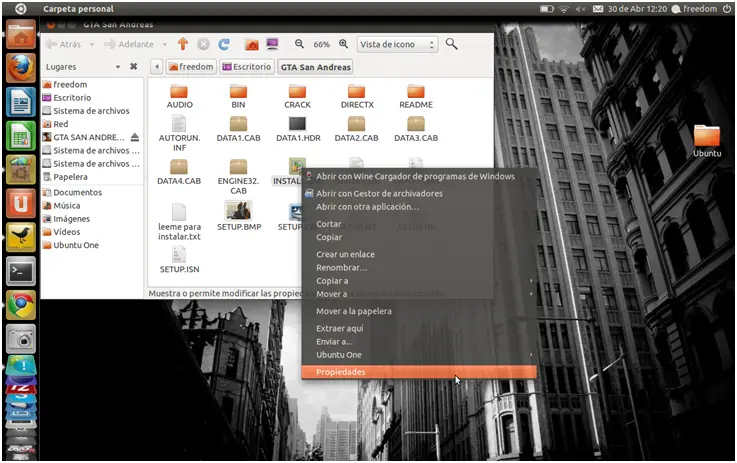Select the DATA1.HDR file

pyautogui.click(x=298, y=129)
